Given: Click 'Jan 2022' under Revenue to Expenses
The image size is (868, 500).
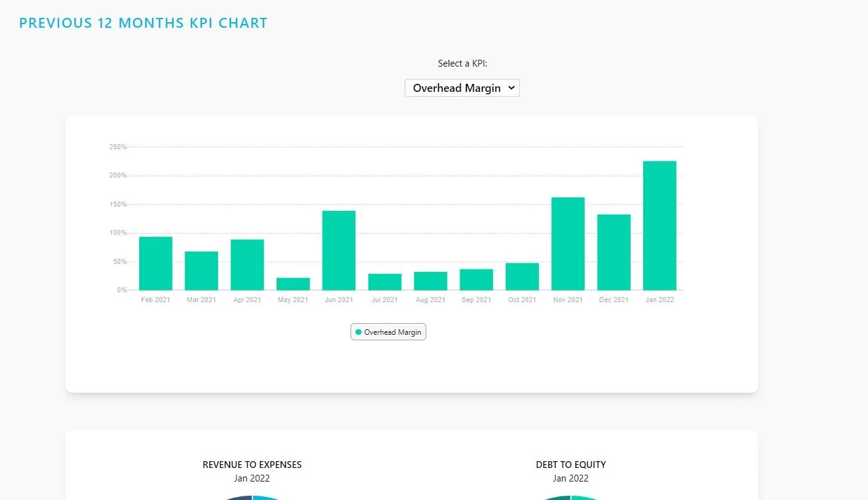Looking at the screenshot, I should point(252,478).
